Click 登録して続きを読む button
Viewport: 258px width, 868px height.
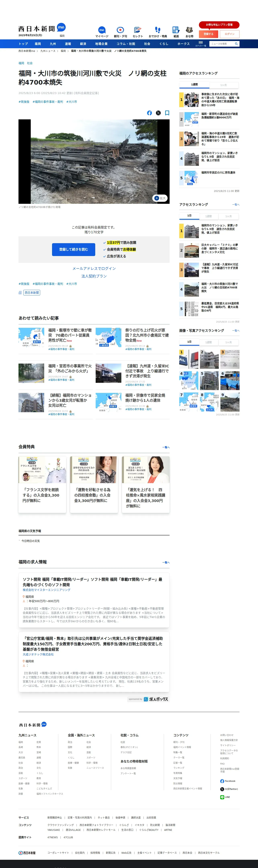[73, 249]
